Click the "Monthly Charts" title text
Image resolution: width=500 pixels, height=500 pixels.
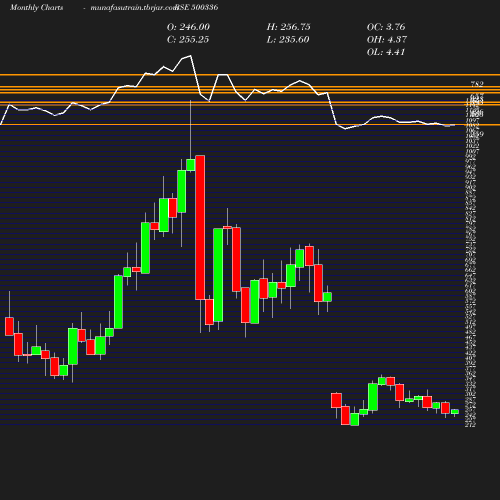click(x=36, y=7)
